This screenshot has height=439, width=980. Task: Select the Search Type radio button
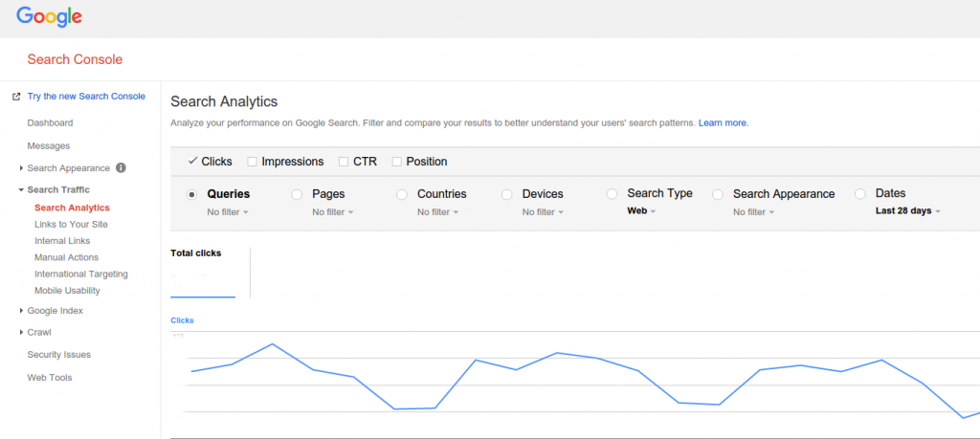[612, 194]
